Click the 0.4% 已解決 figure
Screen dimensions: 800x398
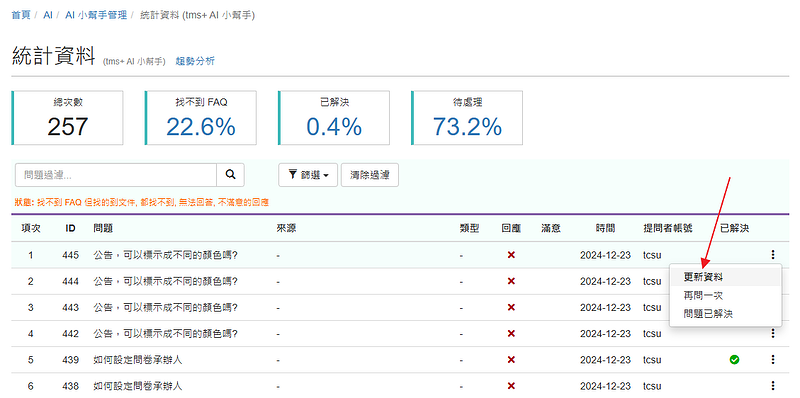(x=334, y=126)
